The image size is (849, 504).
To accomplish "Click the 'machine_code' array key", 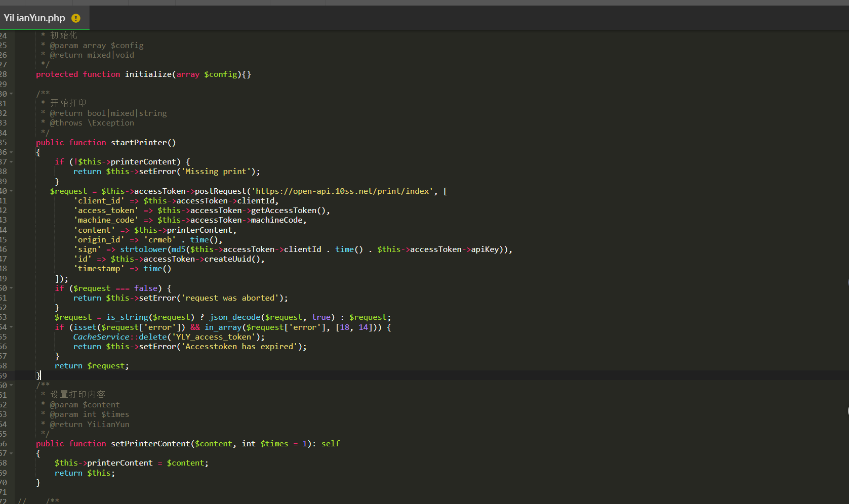I will 106,220.
